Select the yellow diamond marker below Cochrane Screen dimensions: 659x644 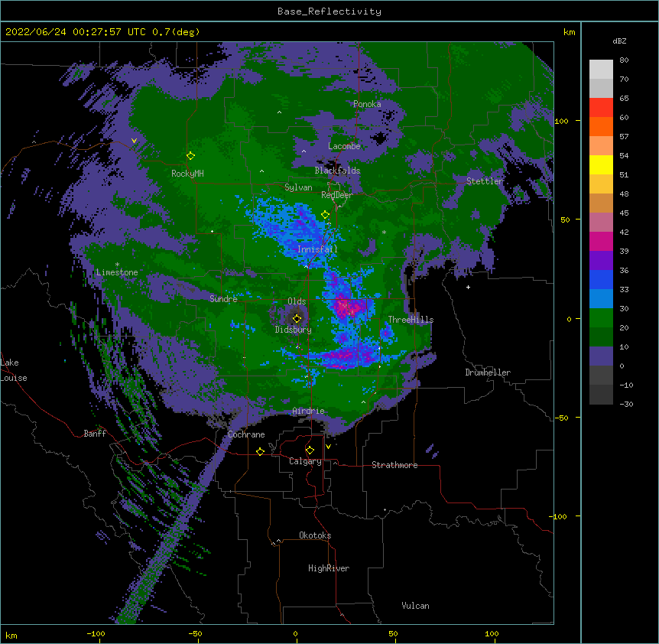coord(260,451)
